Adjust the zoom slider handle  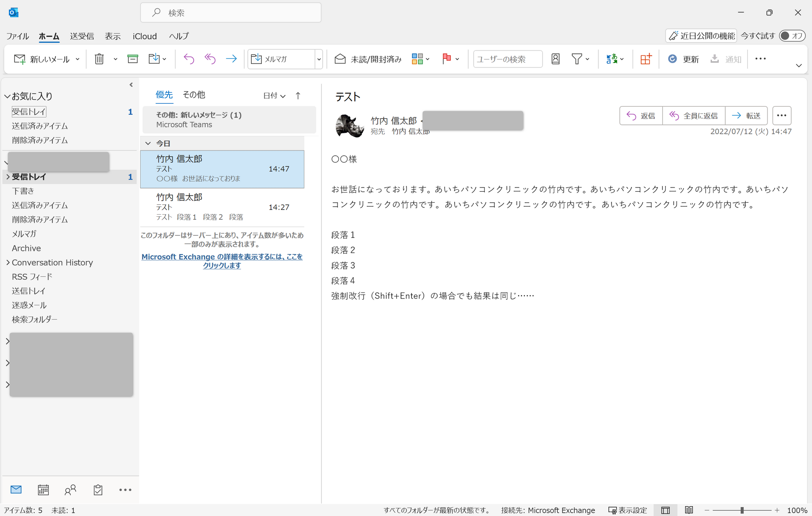click(x=742, y=510)
